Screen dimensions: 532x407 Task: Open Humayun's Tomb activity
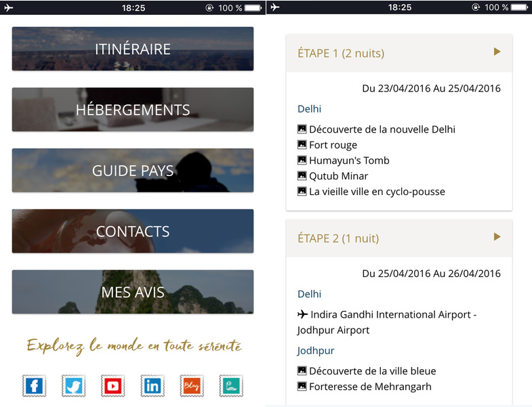(349, 160)
